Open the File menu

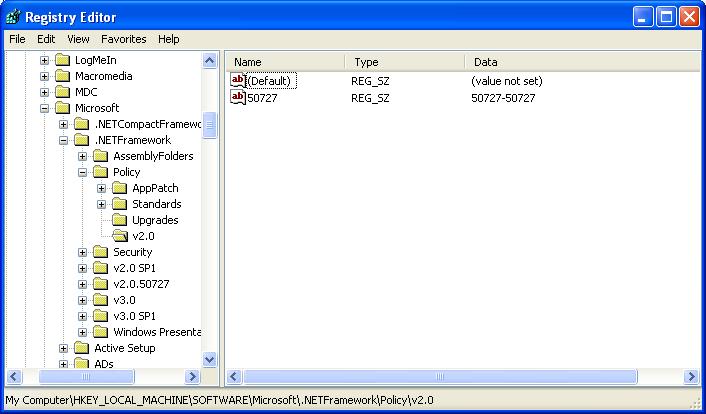[17, 39]
